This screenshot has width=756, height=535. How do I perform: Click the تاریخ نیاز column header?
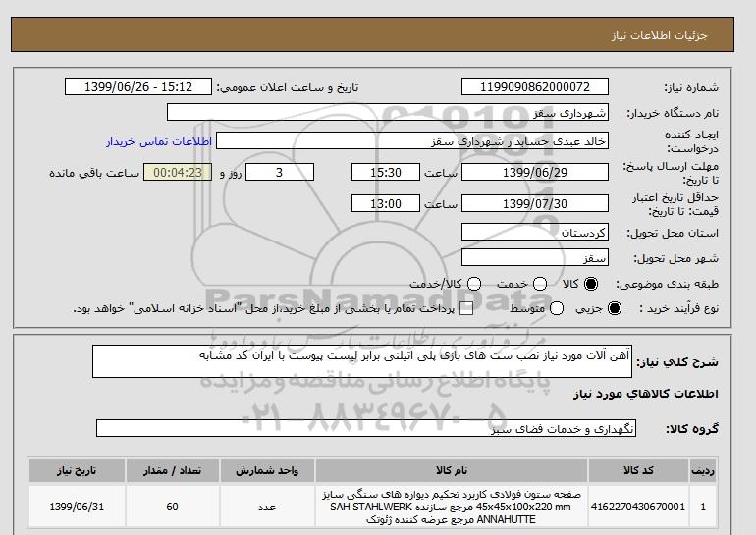[77, 470]
